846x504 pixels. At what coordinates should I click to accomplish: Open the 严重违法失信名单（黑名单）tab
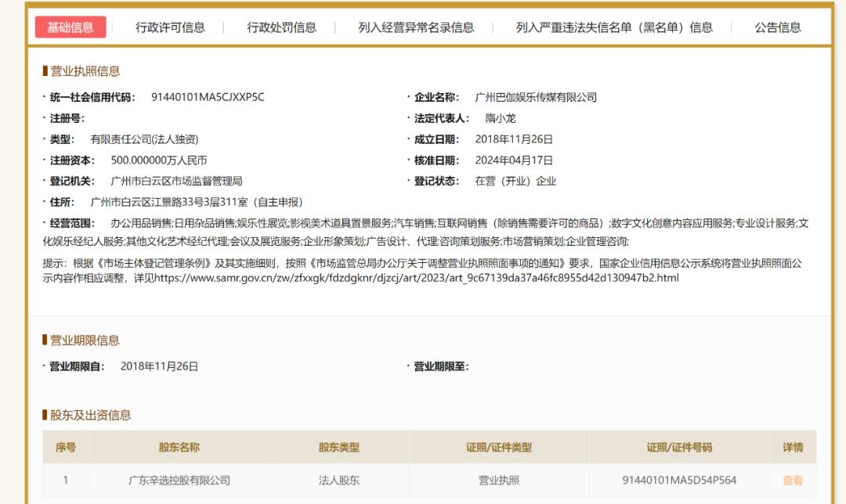point(614,27)
